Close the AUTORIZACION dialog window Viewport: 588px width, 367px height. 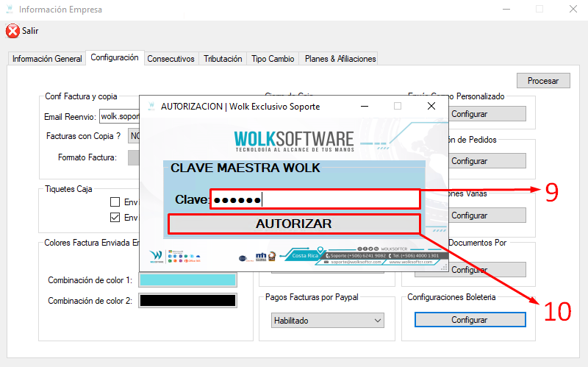431,106
